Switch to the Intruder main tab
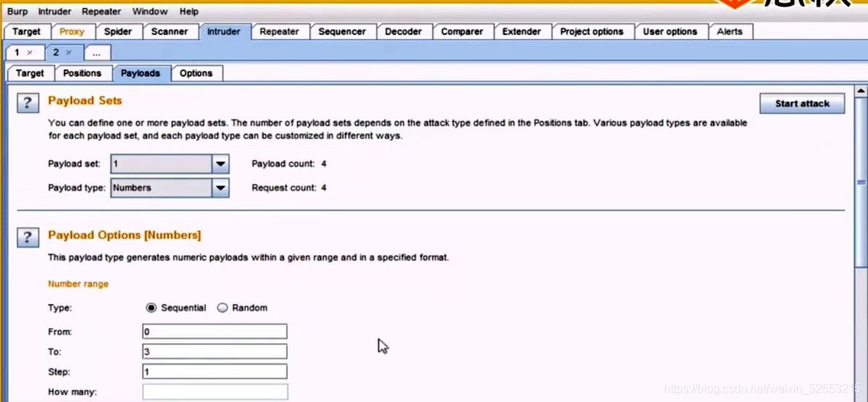Viewport: 868px width, 402px height. point(224,31)
